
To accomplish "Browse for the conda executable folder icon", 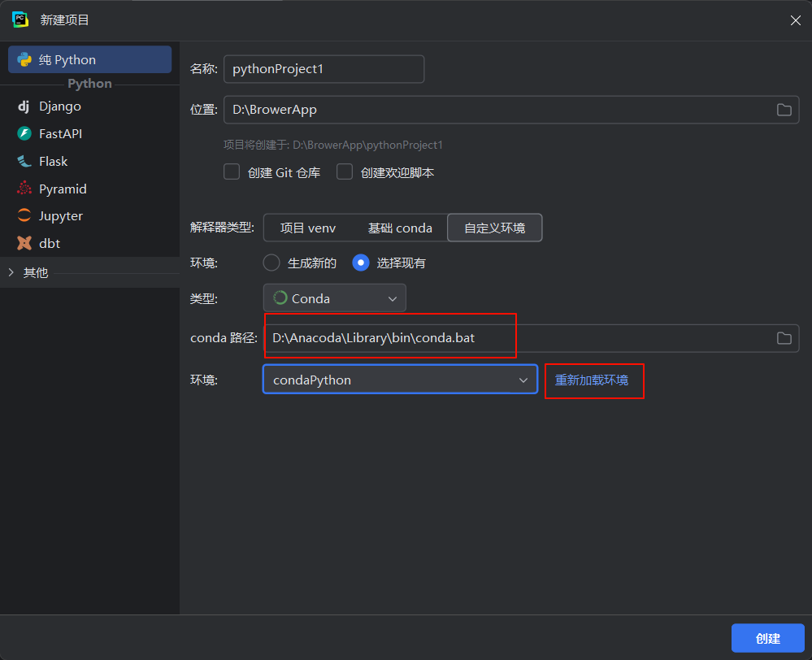I will click(784, 338).
